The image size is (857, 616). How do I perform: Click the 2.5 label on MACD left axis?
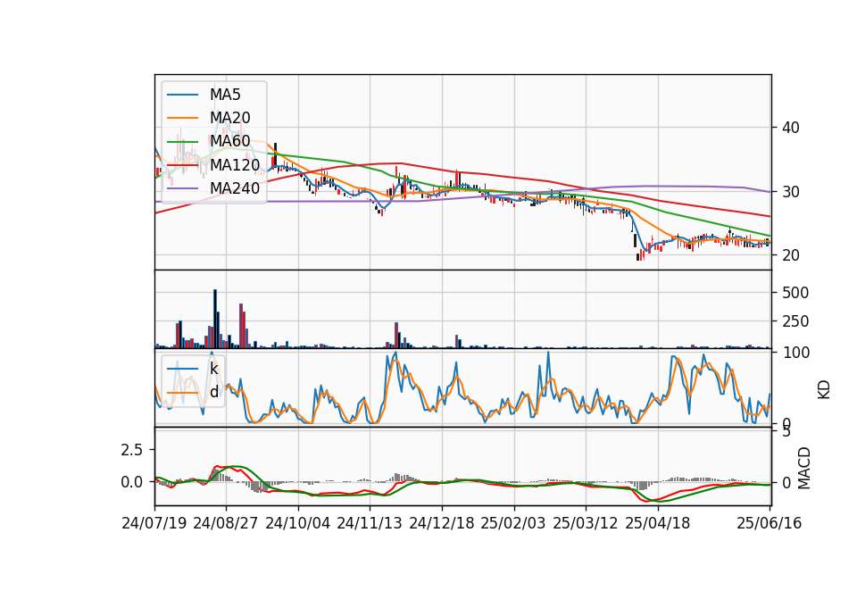132,450
